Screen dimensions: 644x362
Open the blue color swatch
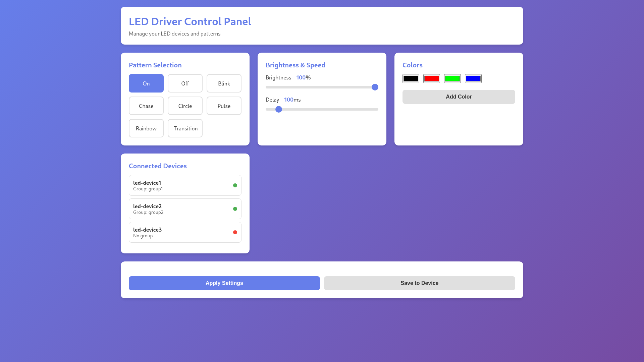[473, 79]
